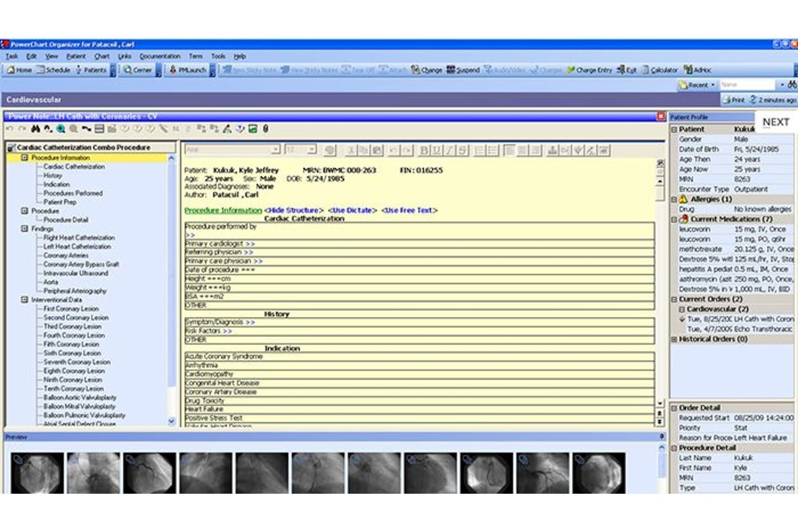Click the Procedure Information link in the note

pyautogui.click(x=223, y=210)
